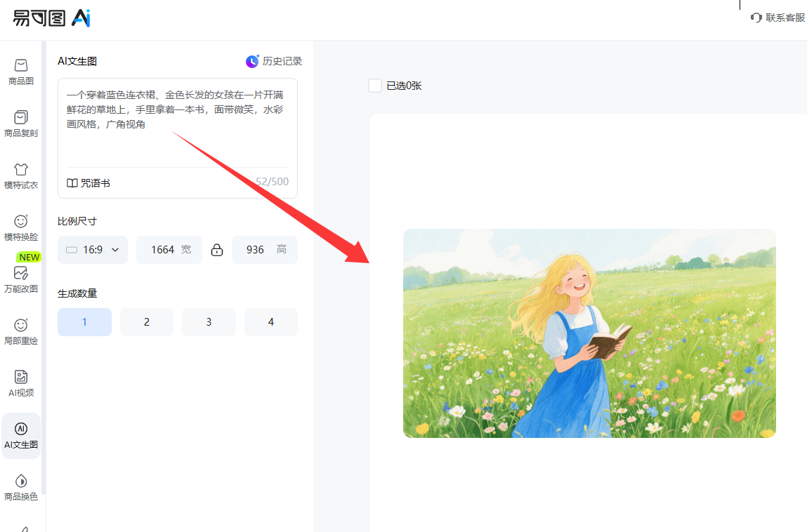807x532 pixels.
Task: Click the AI文生图 panel title
Action: [x=77, y=61]
